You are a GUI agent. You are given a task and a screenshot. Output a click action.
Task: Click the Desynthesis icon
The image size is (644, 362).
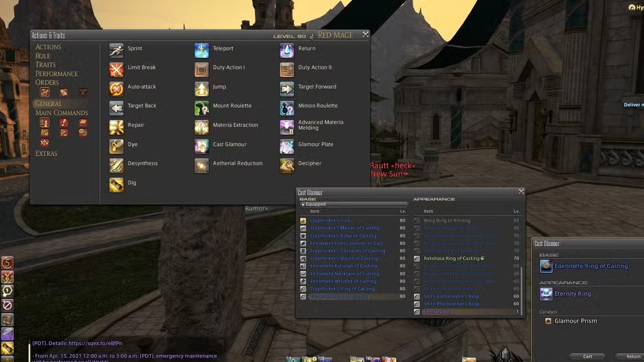pyautogui.click(x=116, y=165)
